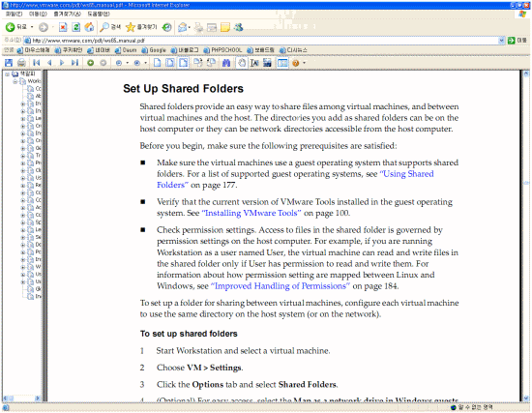
Task: Open Search with the binoculars icon
Action: pyautogui.click(x=226, y=63)
